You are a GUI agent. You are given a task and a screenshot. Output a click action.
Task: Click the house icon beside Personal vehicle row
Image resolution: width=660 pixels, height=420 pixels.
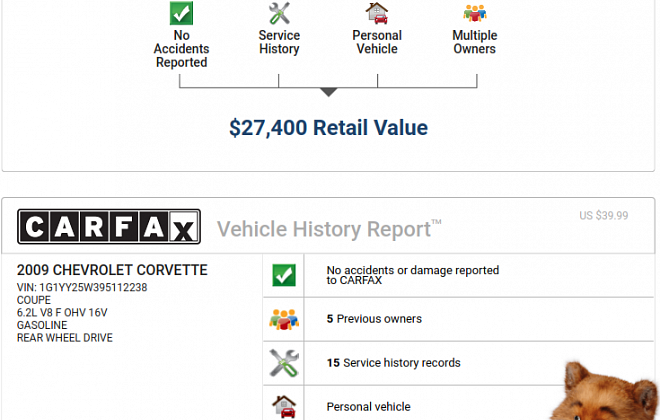point(284,407)
